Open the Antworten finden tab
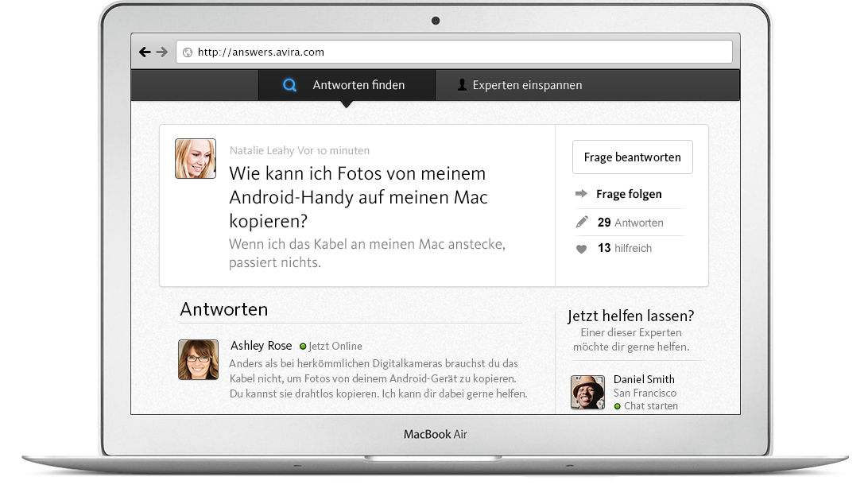This screenshot has width=868, height=500. coord(347,85)
